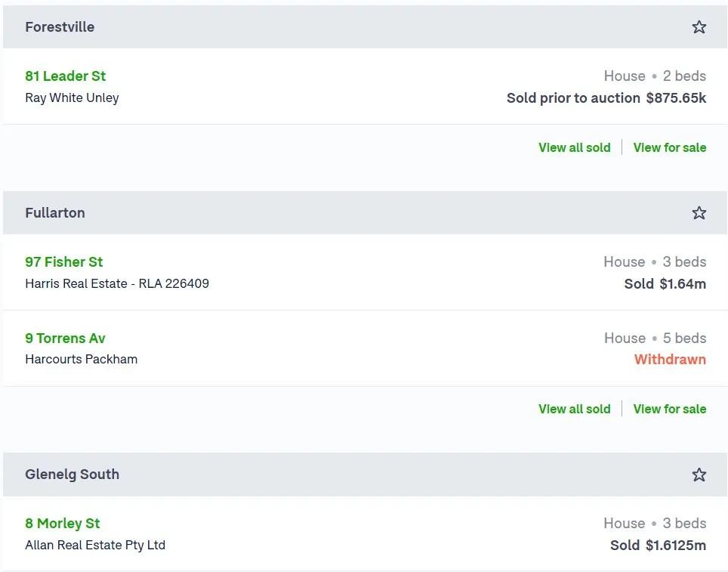Favorite the Forestville suburb with star icon
Image resolution: width=728 pixels, height=572 pixels.
tap(699, 27)
